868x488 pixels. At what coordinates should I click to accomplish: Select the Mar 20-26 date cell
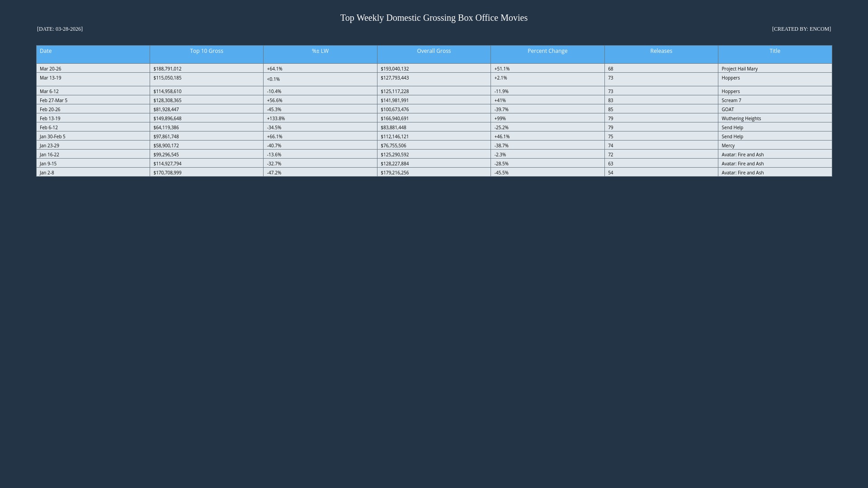coord(50,69)
